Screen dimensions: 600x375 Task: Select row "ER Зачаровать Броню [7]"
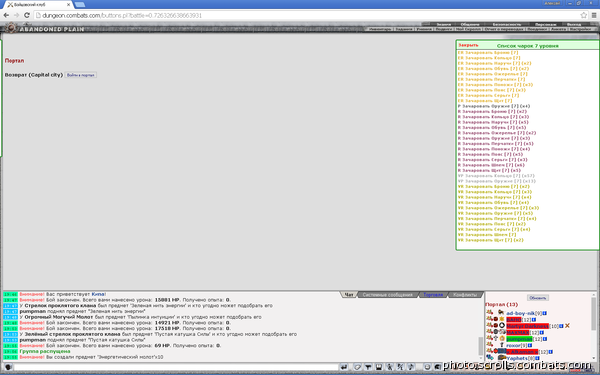(488, 53)
